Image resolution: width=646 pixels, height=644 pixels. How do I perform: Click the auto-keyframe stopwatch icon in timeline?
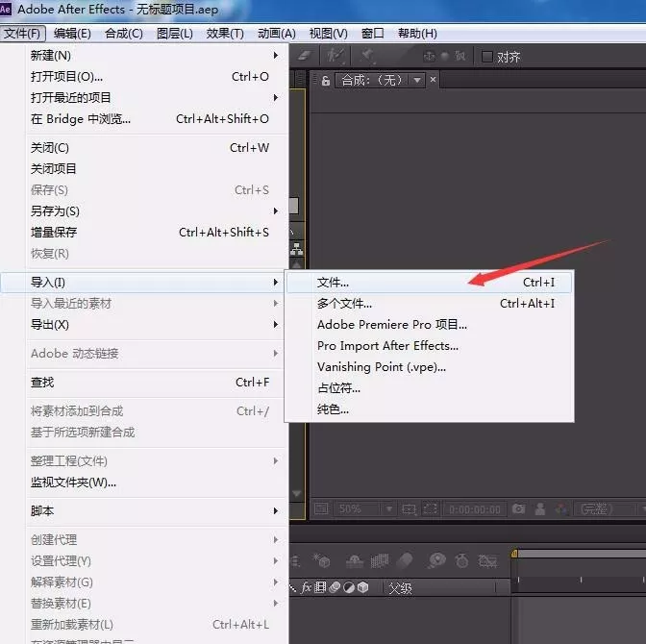[x=461, y=560]
